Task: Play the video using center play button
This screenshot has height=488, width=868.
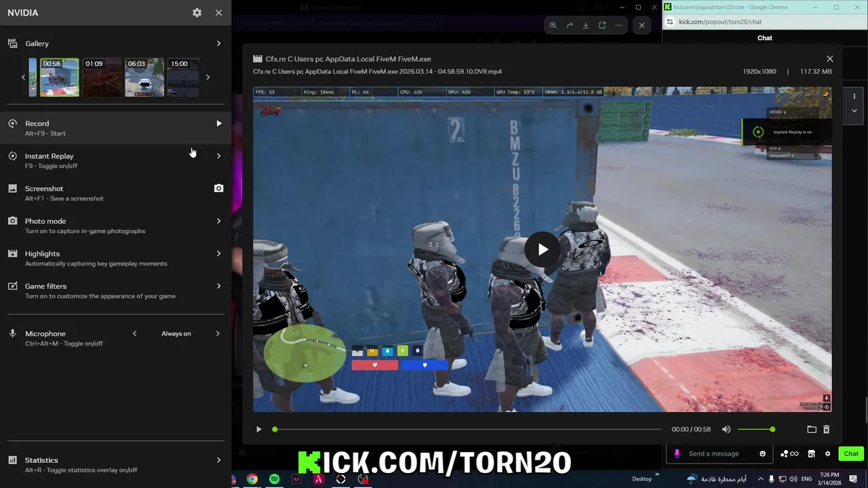Action: coord(542,249)
